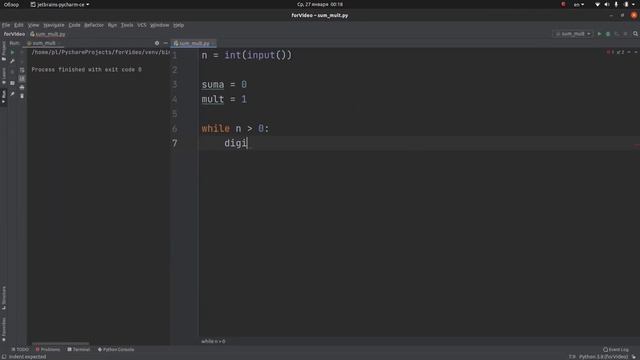
Task: Open Search Everywhere magnifier icon
Action: click(x=635, y=34)
